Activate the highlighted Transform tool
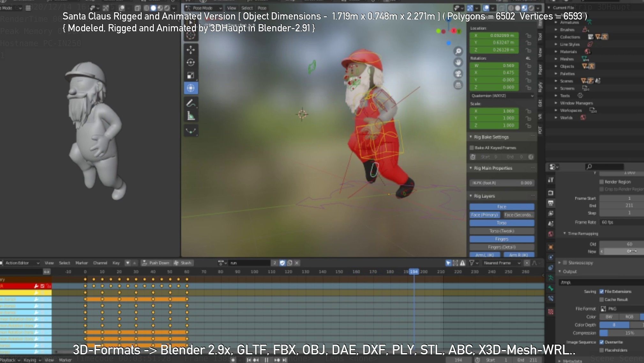Screen dimensions: 644x363 click(x=191, y=88)
